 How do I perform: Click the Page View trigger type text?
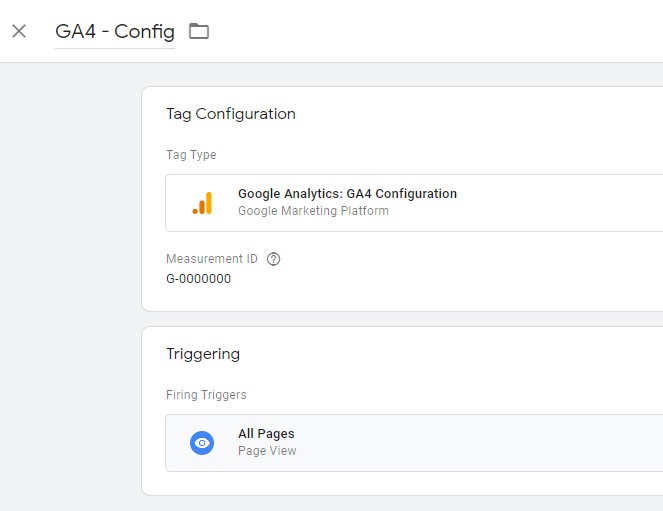click(267, 451)
